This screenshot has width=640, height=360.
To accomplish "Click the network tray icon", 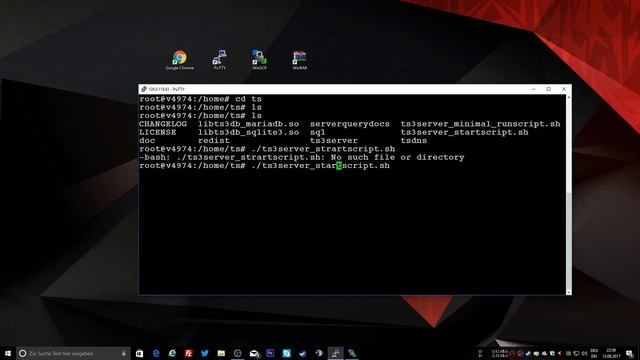I will pos(576,353).
